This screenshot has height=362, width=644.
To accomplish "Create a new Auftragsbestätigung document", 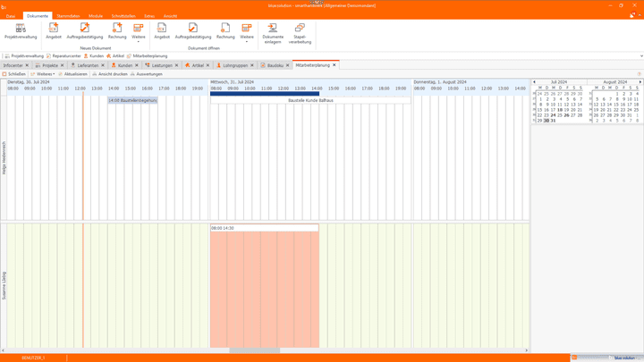I will (85, 31).
